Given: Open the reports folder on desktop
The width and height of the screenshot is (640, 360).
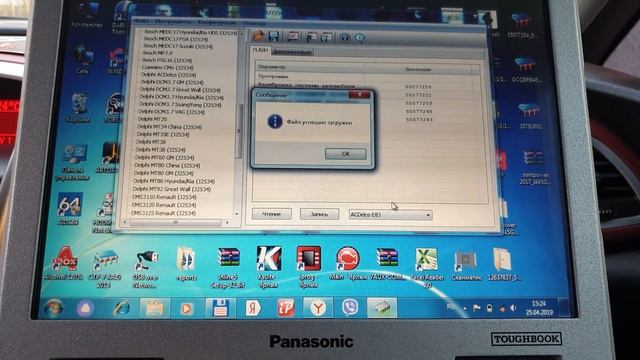Looking at the screenshot, I should pos(186,264).
